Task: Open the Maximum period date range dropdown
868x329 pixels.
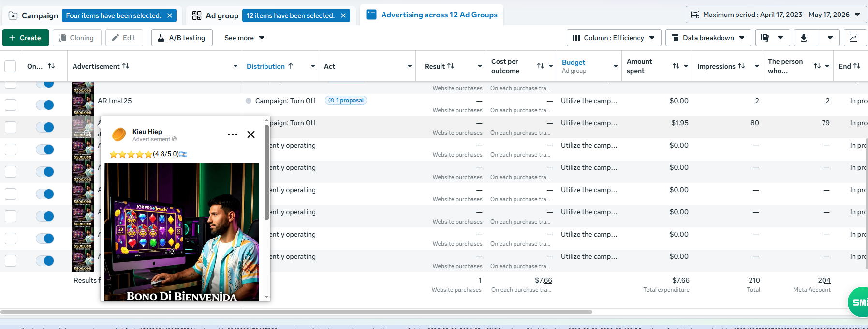Action: pyautogui.click(x=776, y=15)
